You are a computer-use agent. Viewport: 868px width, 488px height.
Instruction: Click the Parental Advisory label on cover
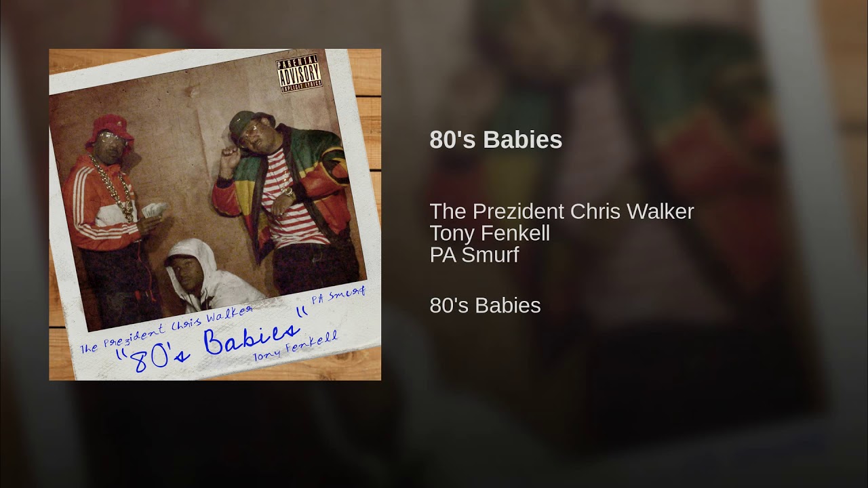(x=298, y=73)
